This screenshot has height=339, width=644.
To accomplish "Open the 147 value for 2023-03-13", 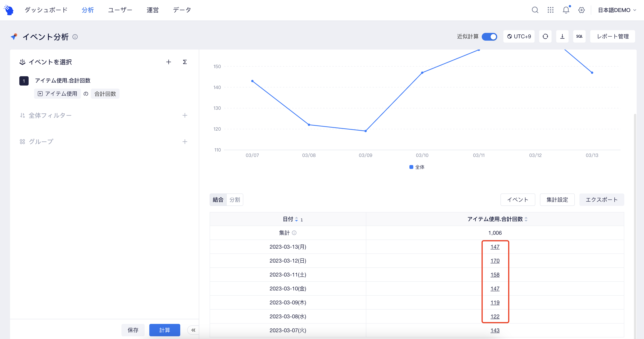I will 495,247.
